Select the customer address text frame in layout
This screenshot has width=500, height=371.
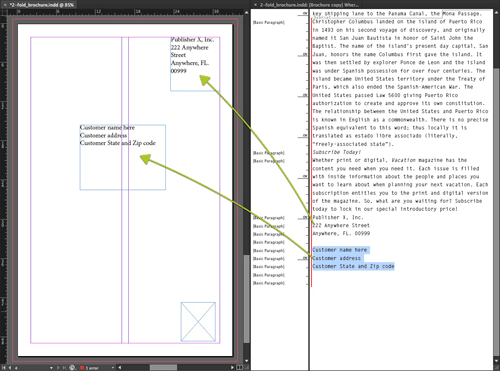point(123,157)
